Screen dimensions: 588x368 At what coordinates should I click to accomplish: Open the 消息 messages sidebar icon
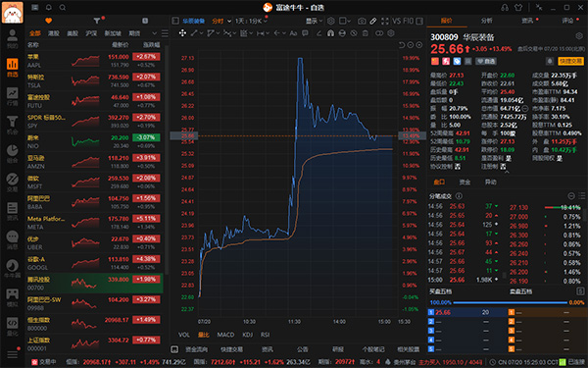[12, 240]
